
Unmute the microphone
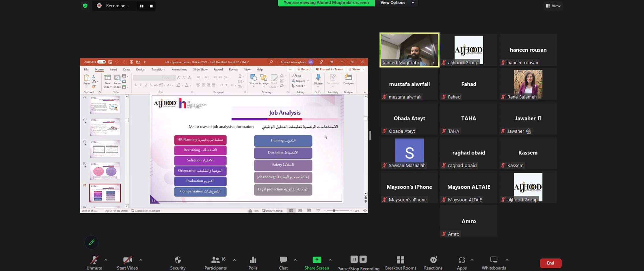point(94,263)
